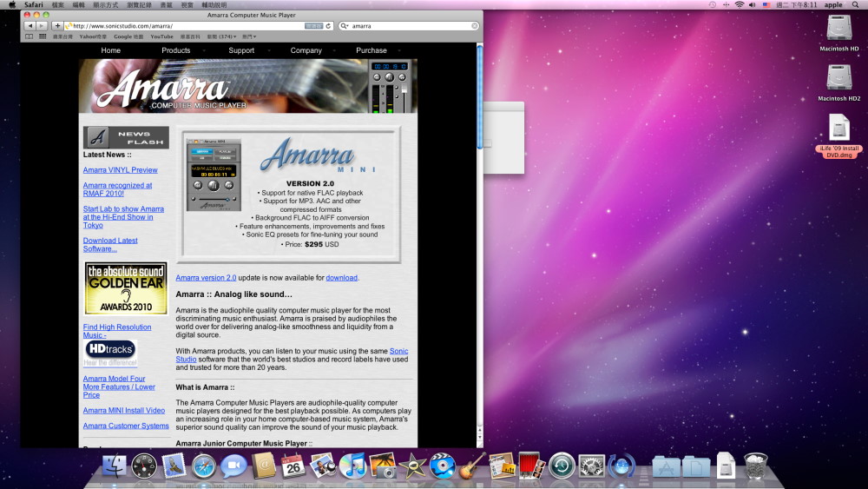Select iLife '09 Install DVD.dmg file
Image resolution: width=868 pixels, height=489 pixels.
click(x=838, y=135)
